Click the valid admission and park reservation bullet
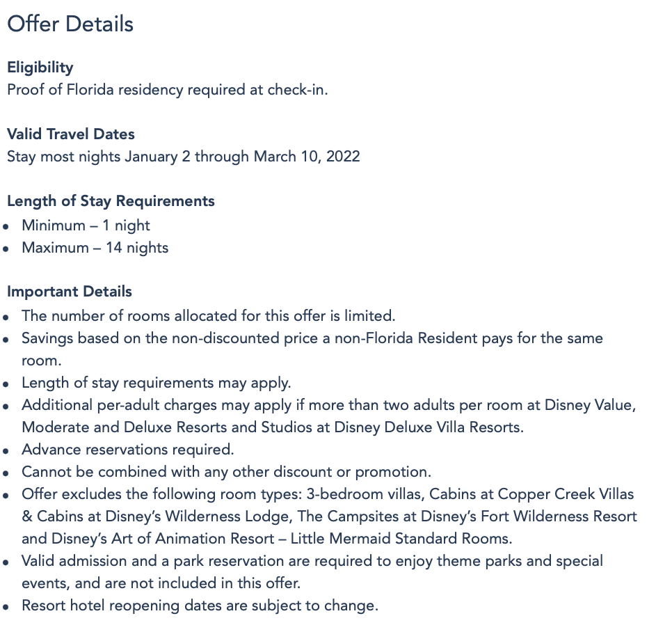The width and height of the screenshot is (672, 632). pyautogui.click(x=312, y=561)
